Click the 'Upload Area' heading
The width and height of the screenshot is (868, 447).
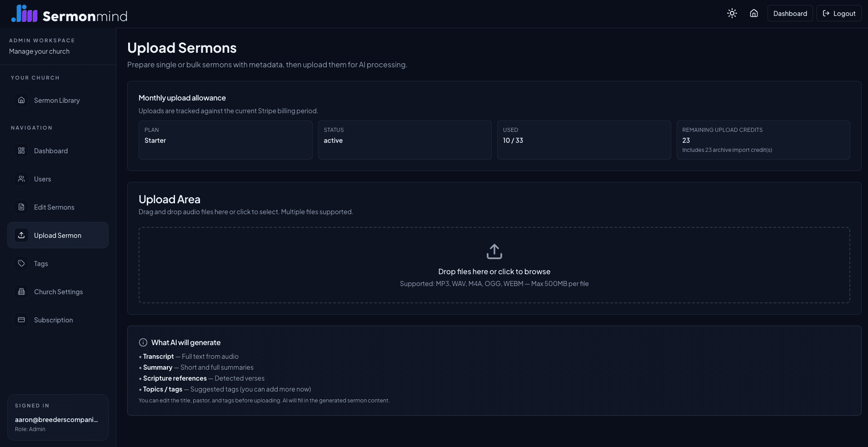(170, 199)
